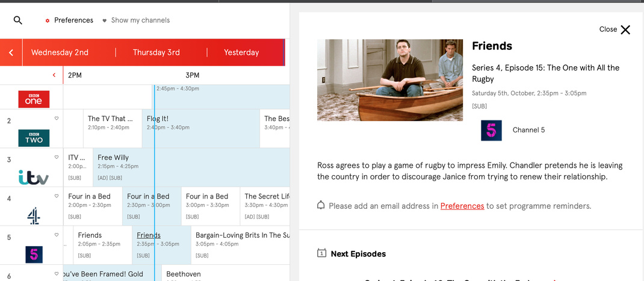Open Four in a Bed 3:00pm episode
The width and height of the screenshot is (644, 281).
point(210,206)
